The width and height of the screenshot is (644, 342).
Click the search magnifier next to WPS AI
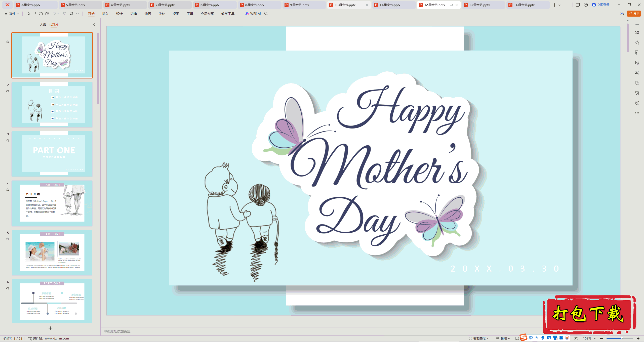(266, 14)
